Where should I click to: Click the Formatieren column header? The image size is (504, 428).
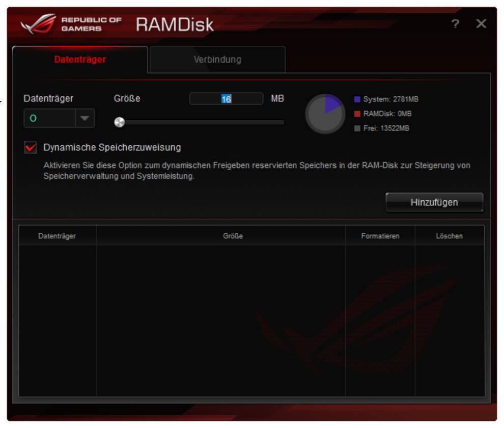pos(380,236)
